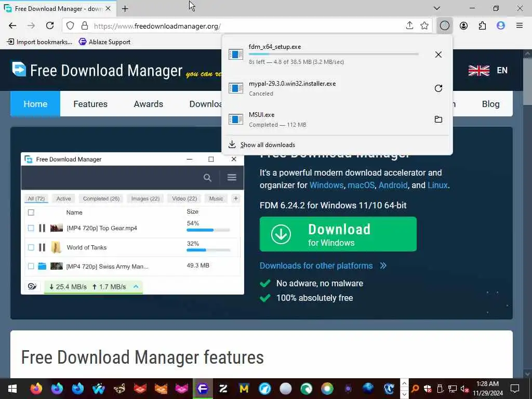Select the Video (22) filter tab

[184, 198]
